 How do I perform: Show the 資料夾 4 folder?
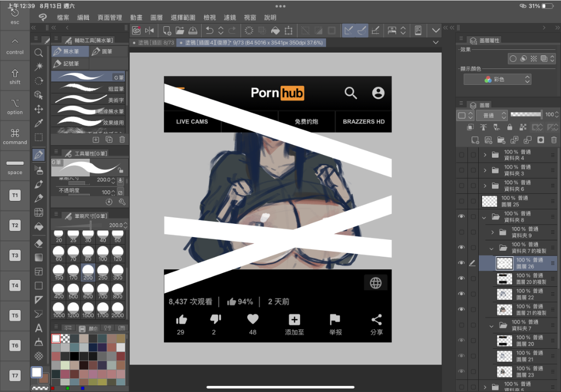click(x=461, y=155)
